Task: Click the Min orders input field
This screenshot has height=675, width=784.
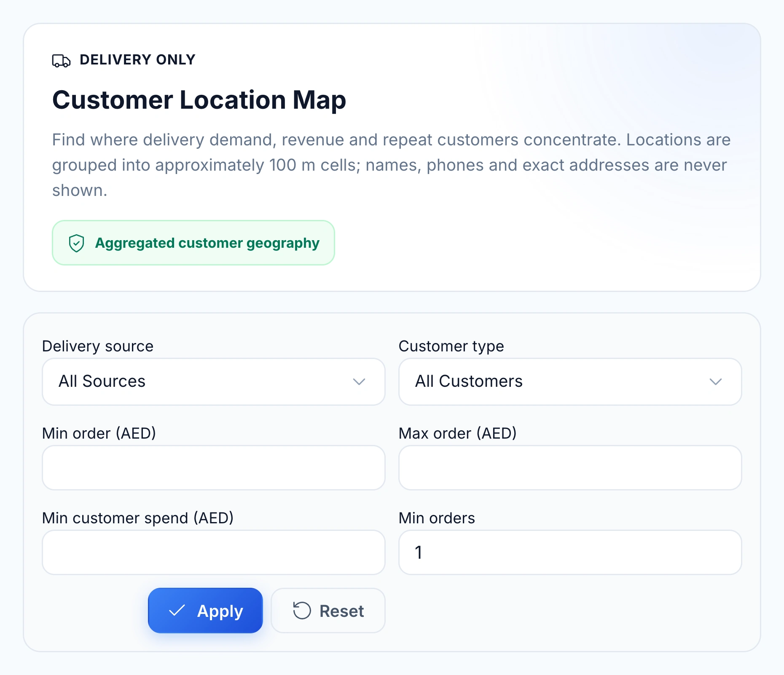Action: pos(570,552)
